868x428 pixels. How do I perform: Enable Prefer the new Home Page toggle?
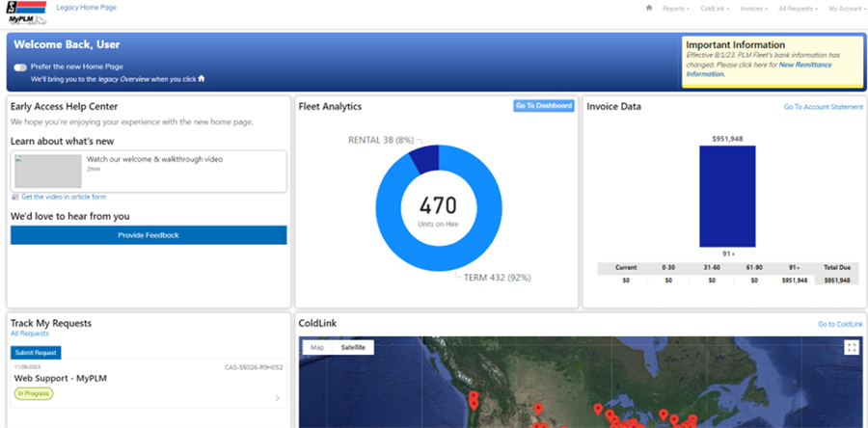click(x=20, y=67)
